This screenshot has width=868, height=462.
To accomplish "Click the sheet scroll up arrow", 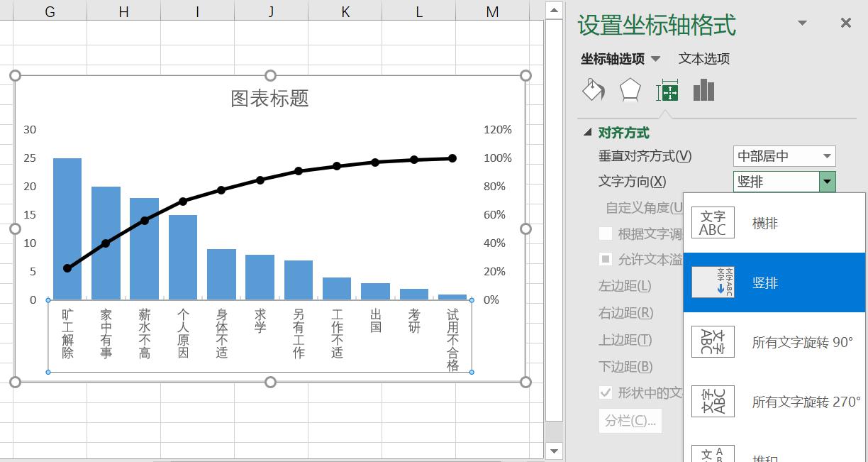I will pyautogui.click(x=555, y=11).
